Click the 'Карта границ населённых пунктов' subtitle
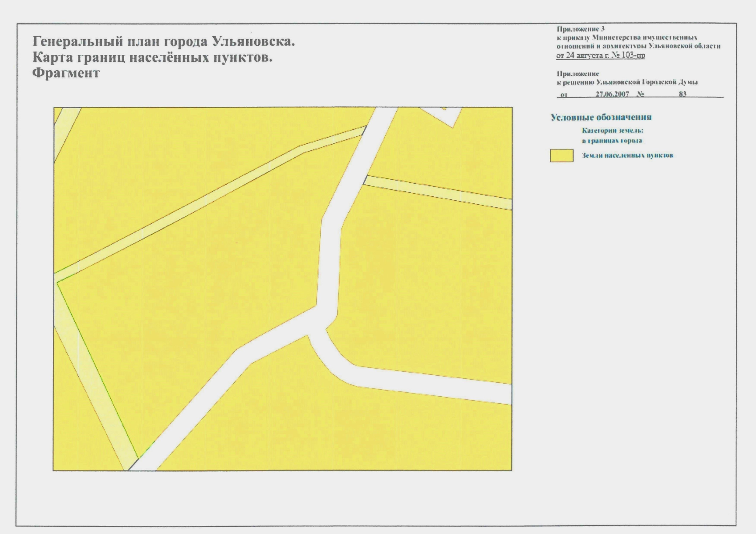 152,57
